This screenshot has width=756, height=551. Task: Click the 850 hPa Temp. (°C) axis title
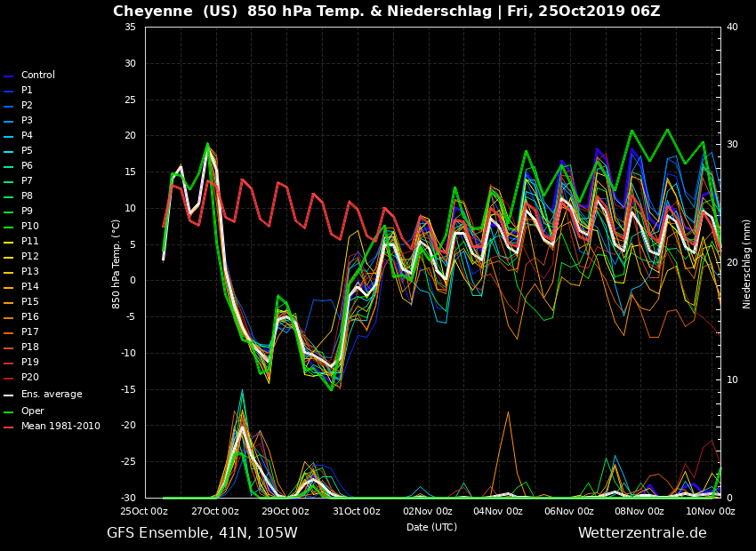[x=116, y=265]
